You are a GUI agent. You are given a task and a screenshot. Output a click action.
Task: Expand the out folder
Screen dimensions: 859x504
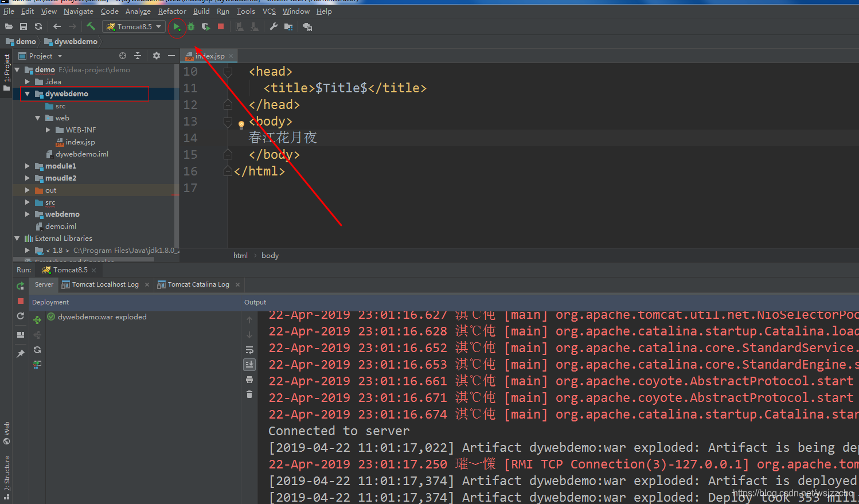coord(28,190)
